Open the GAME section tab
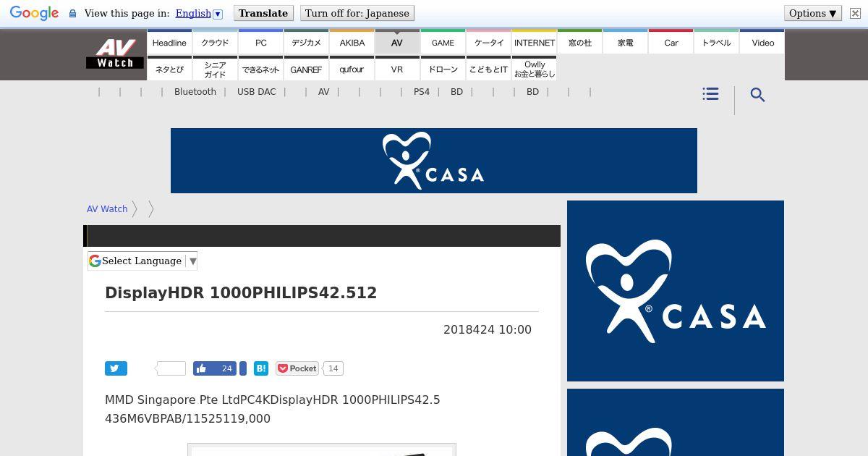 click(x=443, y=42)
